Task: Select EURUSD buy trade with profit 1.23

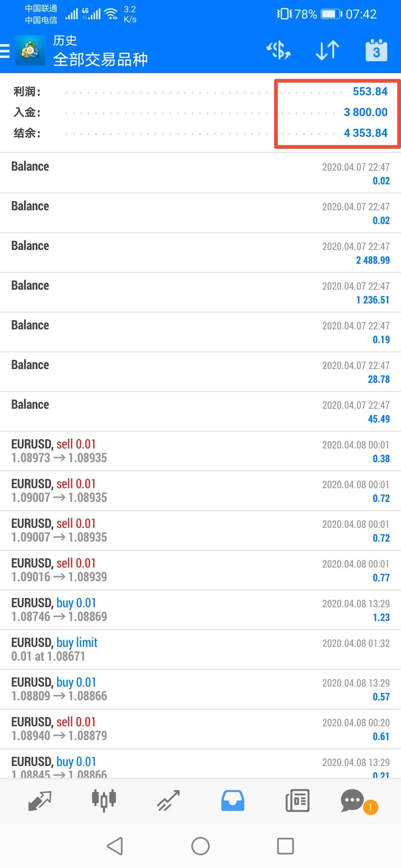Action: click(x=200, y=610)
